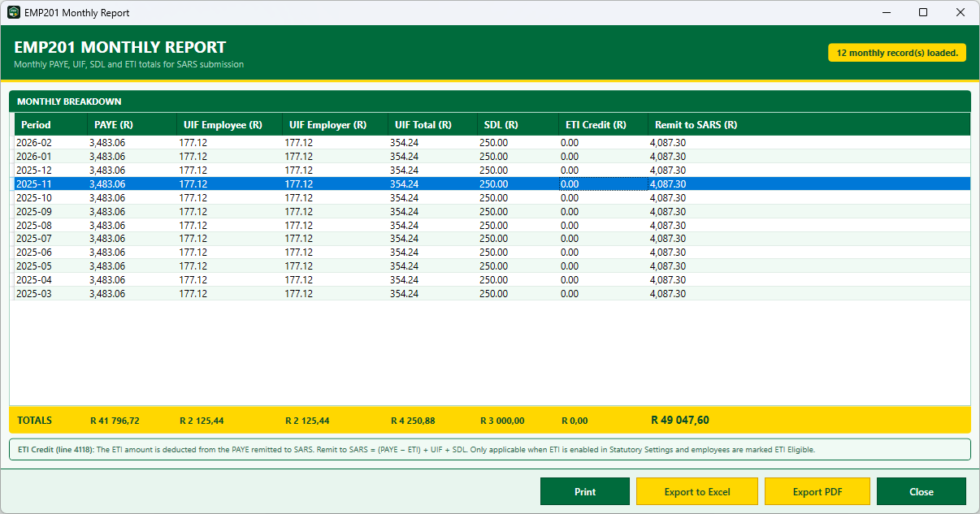Image resolution: width=980 pixels, height=514 pixels.
Task: Close the window with the title bar X
Action: pyautogui.click(x=960, y=12)
